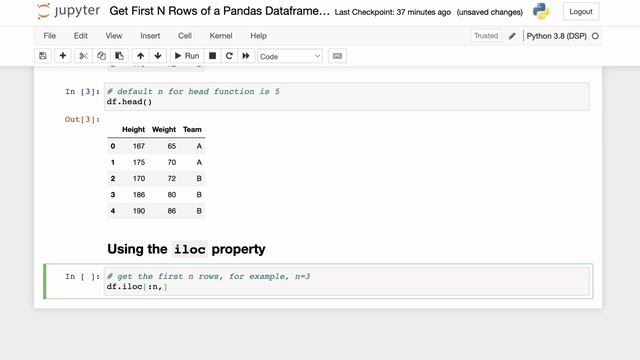The width and height of the screenshot is (640, 360).
Task: Click the kernel idle indicator circle
Action: [x=595, y=36]
